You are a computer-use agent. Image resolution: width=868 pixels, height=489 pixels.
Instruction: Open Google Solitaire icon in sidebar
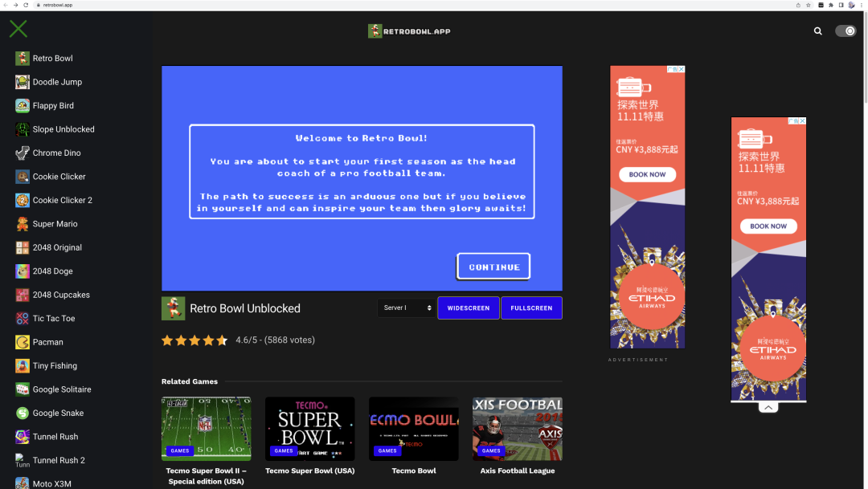pyautogui.click(x=23, y=389)
